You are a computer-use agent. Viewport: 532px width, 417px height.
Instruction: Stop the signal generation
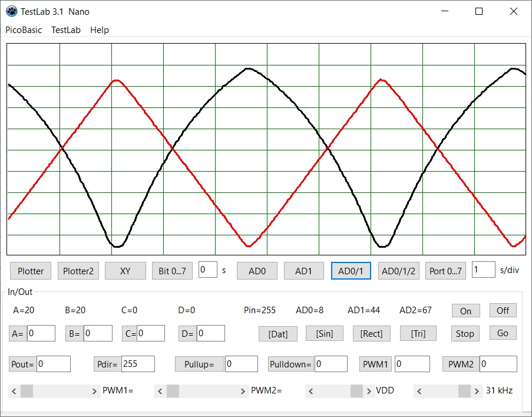(x=465, y=333)
